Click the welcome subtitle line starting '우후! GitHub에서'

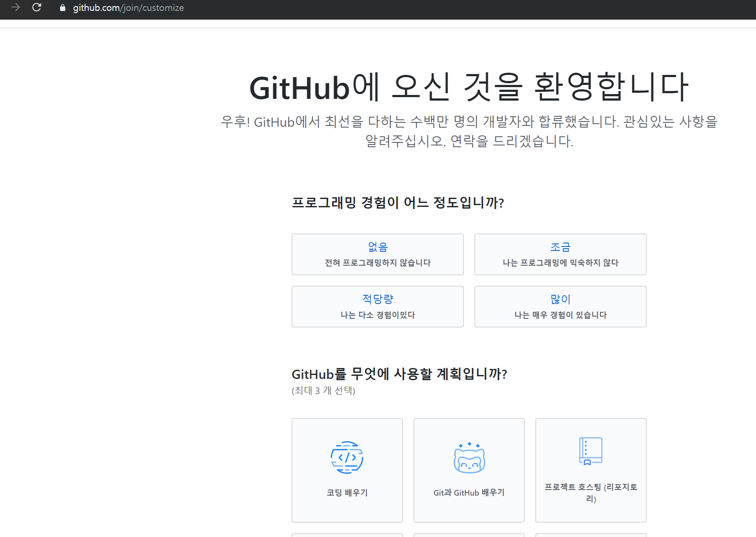[x=469, y=122]
